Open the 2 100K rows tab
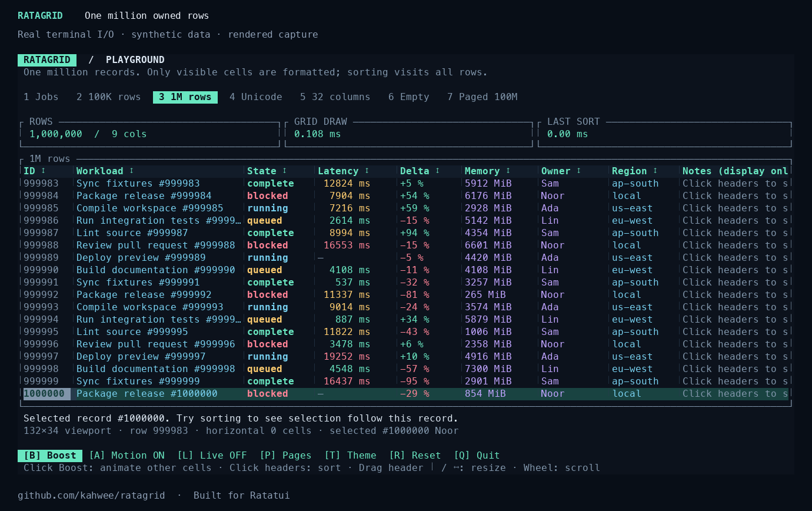 coord(109,97)
